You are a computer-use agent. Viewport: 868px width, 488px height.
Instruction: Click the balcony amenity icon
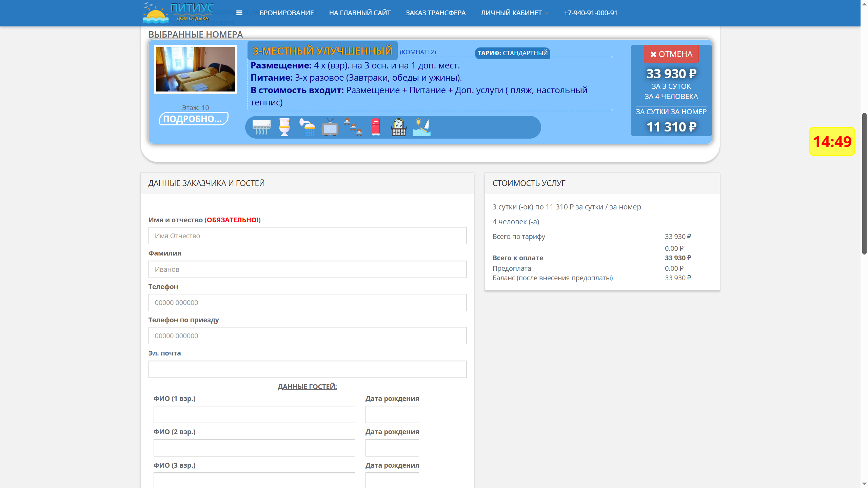pyautogui.click(x=399, y=127)
